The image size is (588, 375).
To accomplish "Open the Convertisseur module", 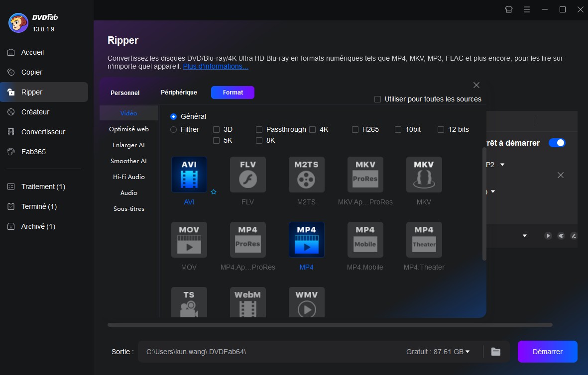I will pyautogui.click(x=44, y=131).
